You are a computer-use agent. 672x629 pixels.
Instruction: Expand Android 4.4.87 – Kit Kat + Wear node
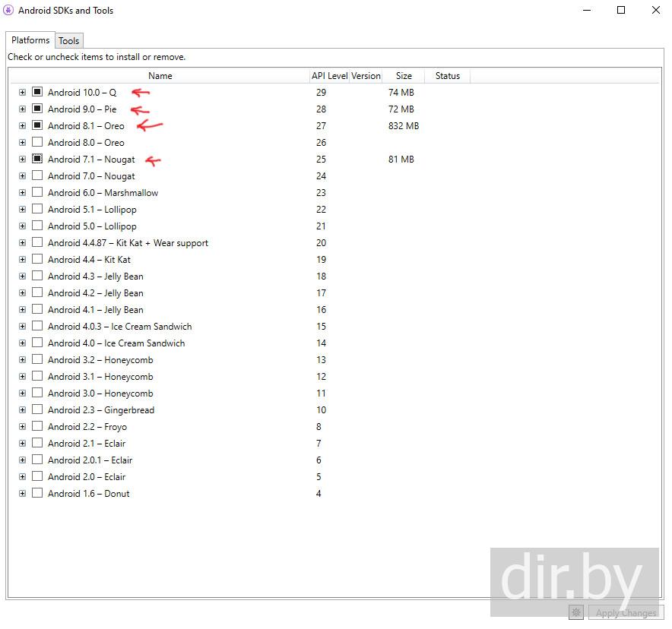[22, 242]
